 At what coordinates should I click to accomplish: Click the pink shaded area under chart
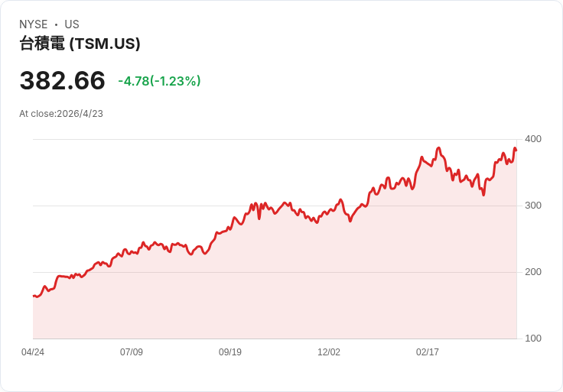click(x=306, y=290)
